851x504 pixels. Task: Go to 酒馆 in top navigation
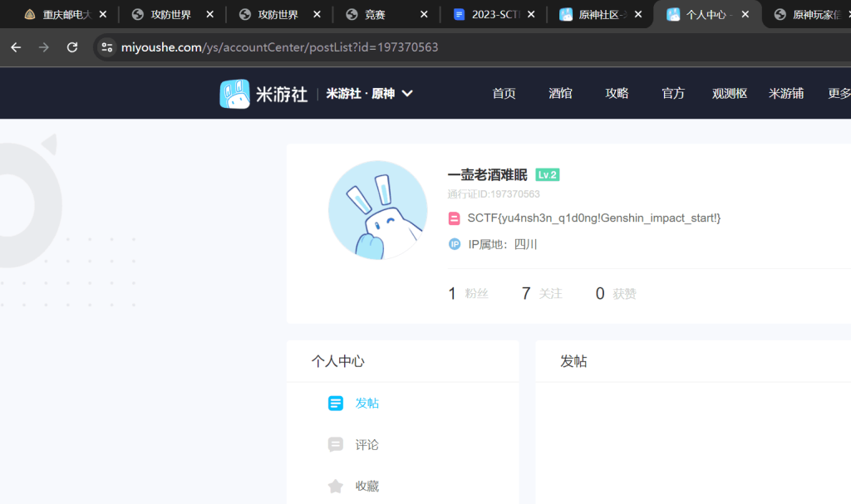(560, 94)
